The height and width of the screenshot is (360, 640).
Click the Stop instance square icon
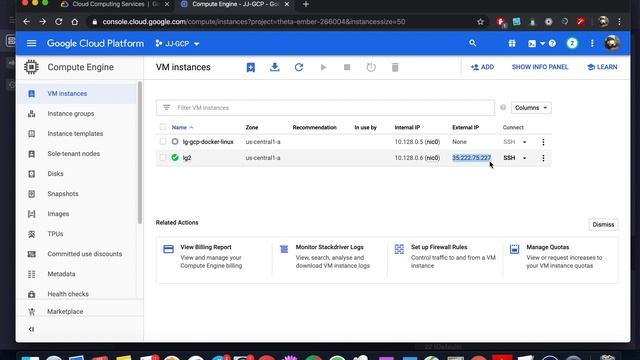[x=347, y=67]
